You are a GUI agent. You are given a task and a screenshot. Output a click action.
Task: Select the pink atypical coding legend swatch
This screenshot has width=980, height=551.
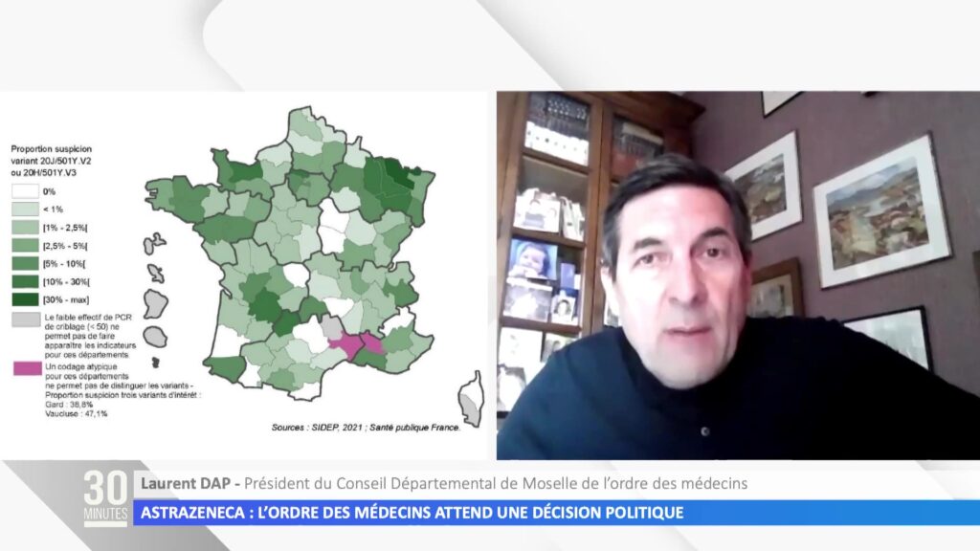click(28, 368)
